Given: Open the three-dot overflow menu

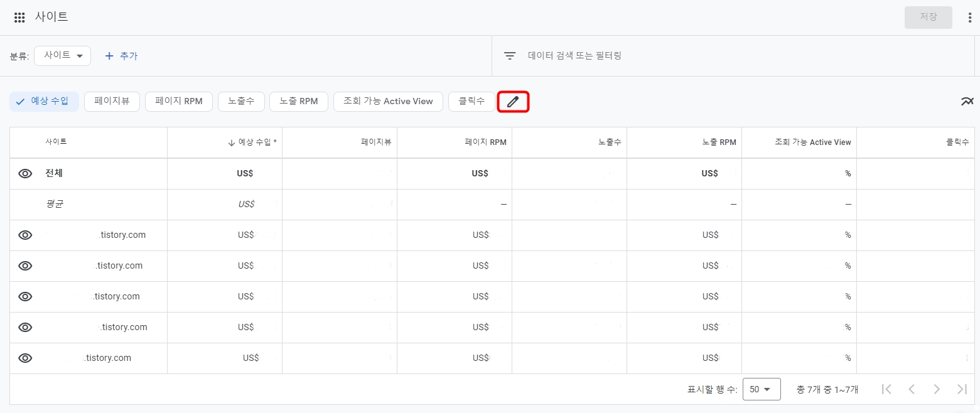Looking at the screenshot, I should 969,17.
